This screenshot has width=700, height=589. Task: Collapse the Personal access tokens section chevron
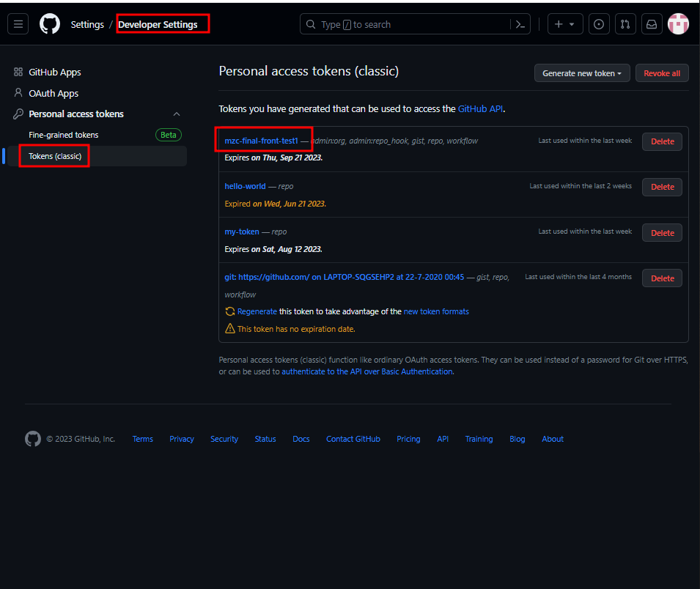pos(177,114)
